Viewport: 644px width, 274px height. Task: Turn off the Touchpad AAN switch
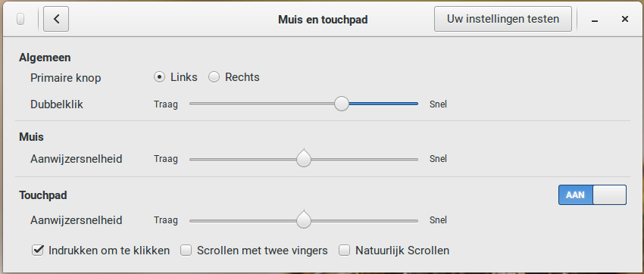(592, 195)
